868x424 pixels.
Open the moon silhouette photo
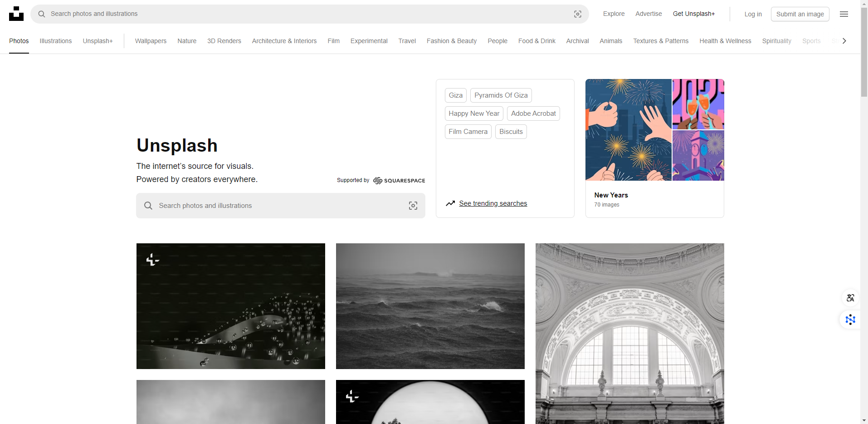click(430, 402)
